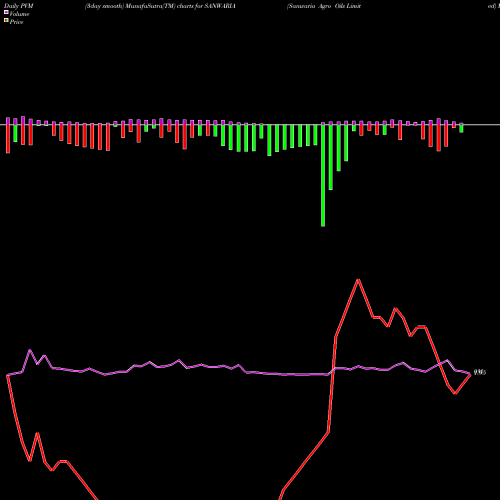The height and width of the screenshot is (500, 500).
Task: Click the Price legend color swatch
Action: click(6, 20)
